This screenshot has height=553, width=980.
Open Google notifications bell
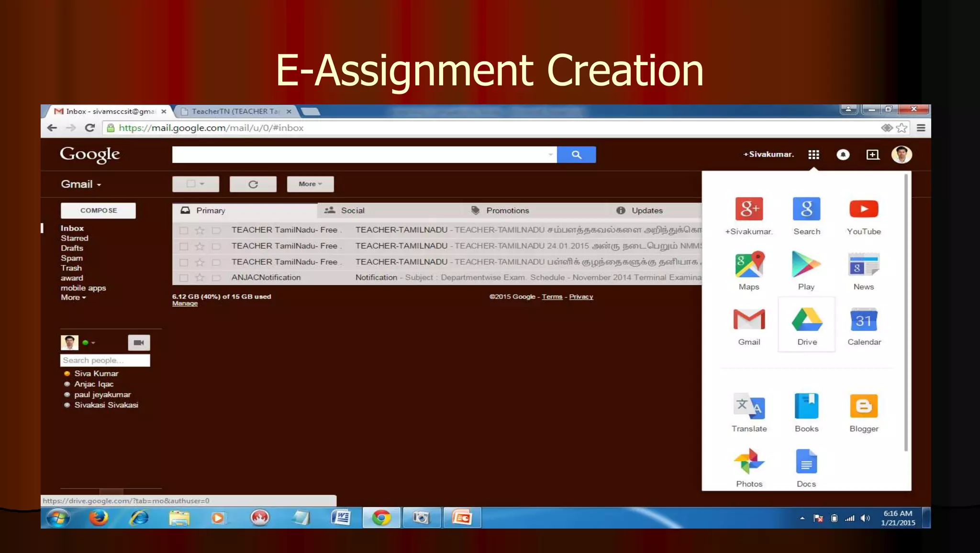(x=843, y=155)
